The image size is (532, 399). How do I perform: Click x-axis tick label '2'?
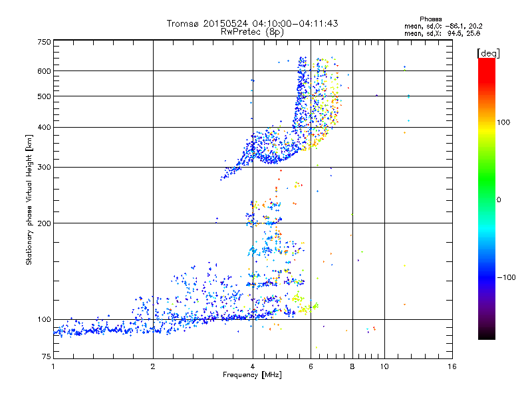[153, 366]
